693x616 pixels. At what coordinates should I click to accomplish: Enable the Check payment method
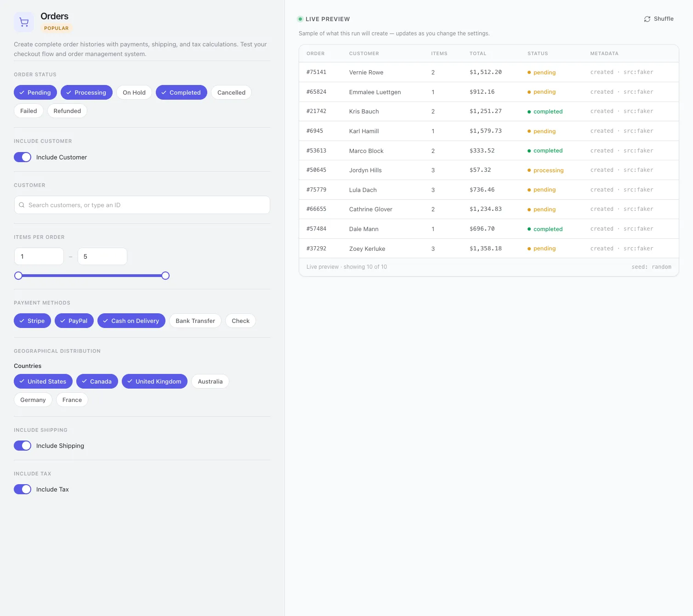[240, 321]
